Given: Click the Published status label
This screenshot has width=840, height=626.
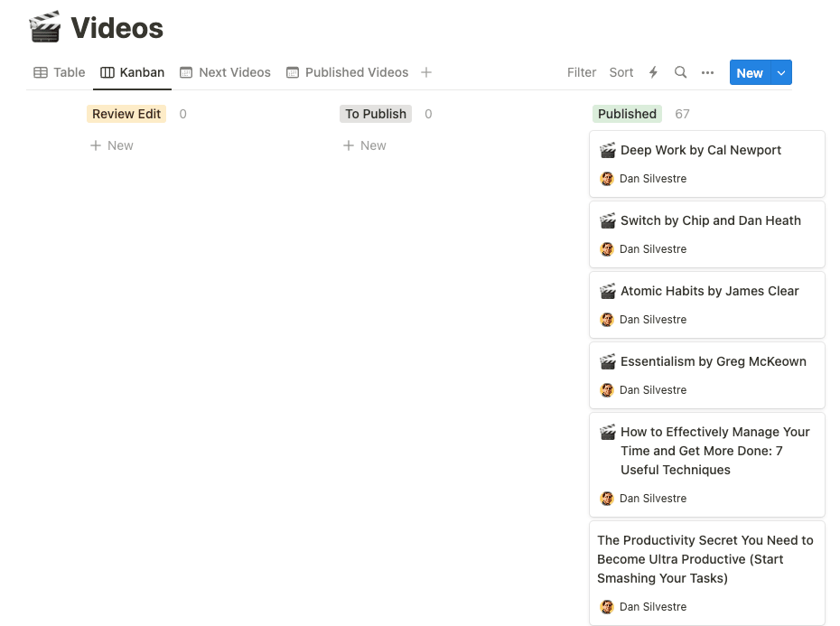Looking at the screenshot, I should click(627, 114).
